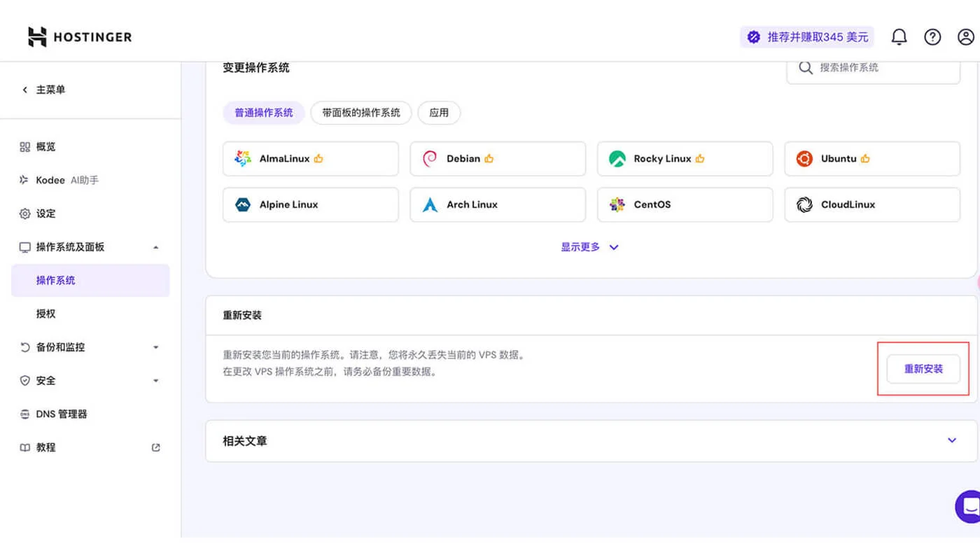Viewport: 980px width, 560px height.
Task: Open the notification bell icon
Action: [899, 36]
